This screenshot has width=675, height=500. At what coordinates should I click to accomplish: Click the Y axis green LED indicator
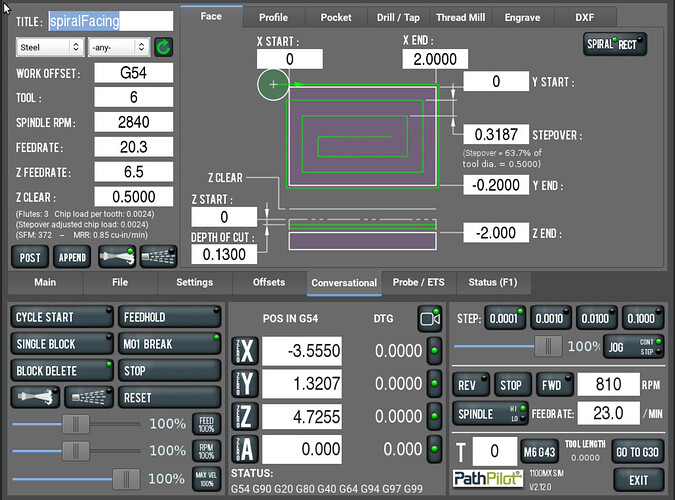pos(434,383)
